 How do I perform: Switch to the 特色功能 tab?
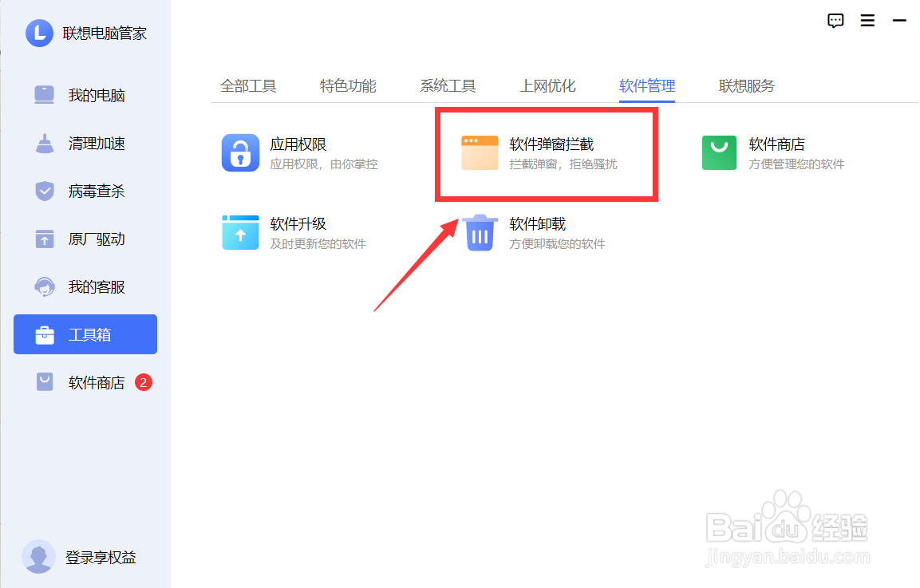(x=348, y=86)
